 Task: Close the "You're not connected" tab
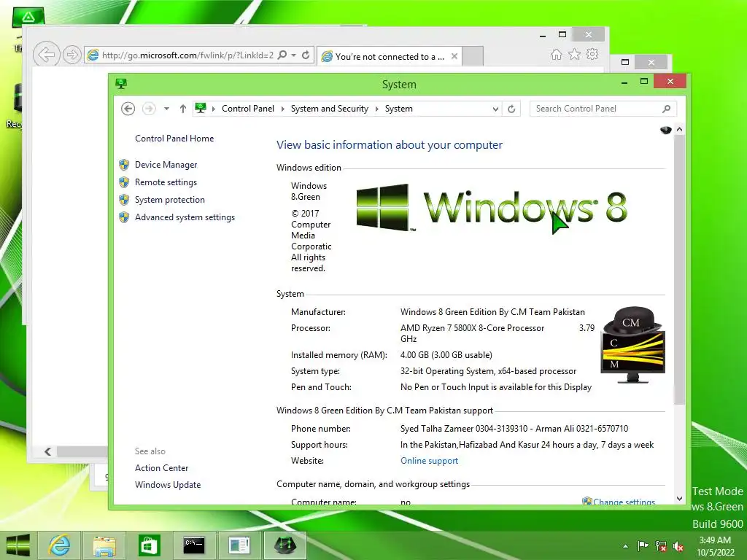coord(454,56)
